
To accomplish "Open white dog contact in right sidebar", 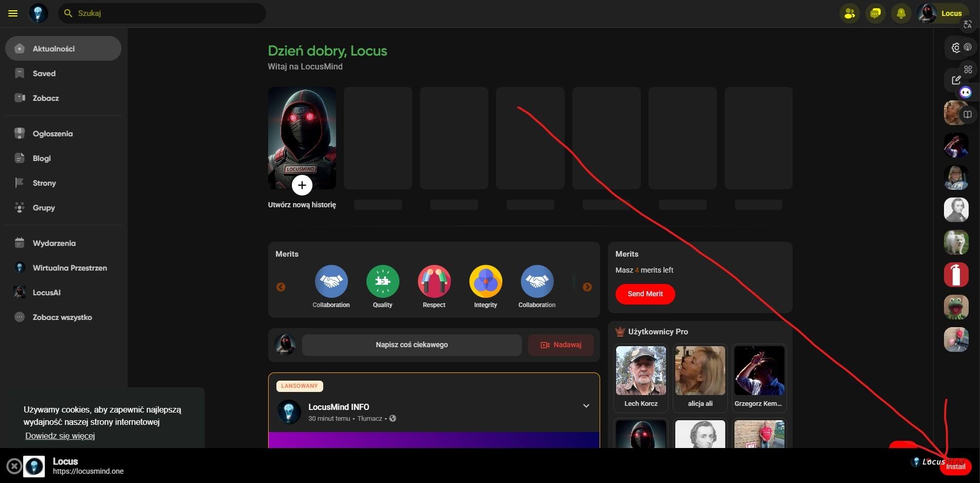I will click(x=956, y=242).
